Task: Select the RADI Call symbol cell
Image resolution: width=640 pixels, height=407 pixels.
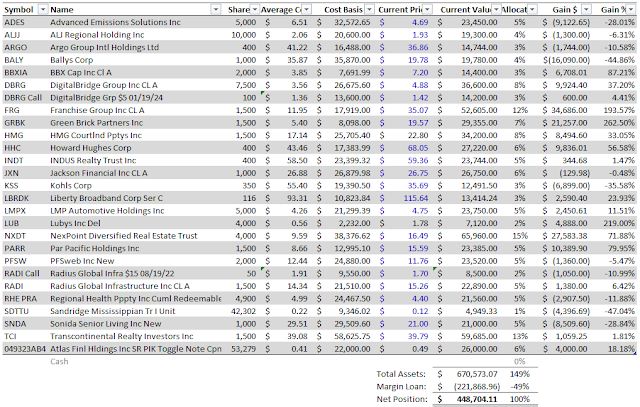Action: tap(22, 274)
